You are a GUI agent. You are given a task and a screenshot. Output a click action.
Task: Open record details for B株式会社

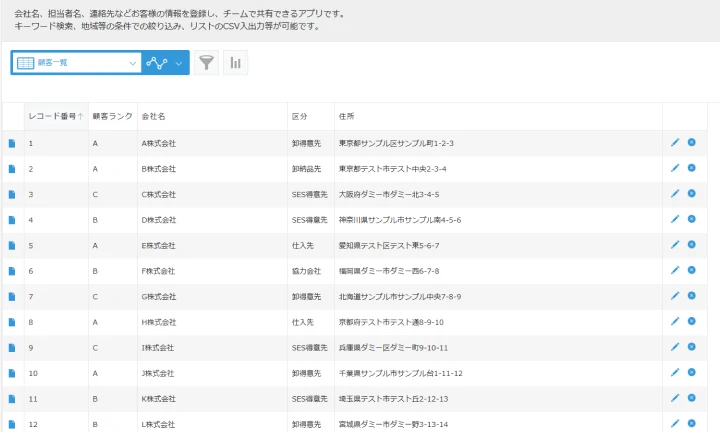click(x=12, y=169)
